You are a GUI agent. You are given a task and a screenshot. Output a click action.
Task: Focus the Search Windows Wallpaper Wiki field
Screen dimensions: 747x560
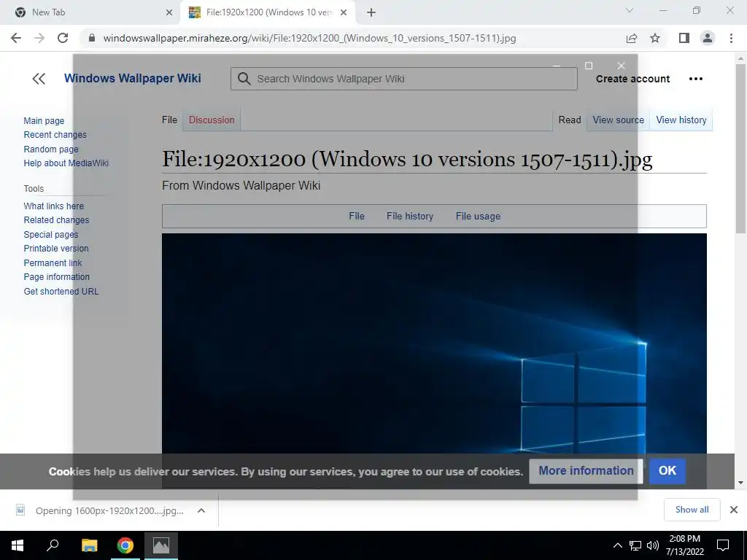click(404, 79)
